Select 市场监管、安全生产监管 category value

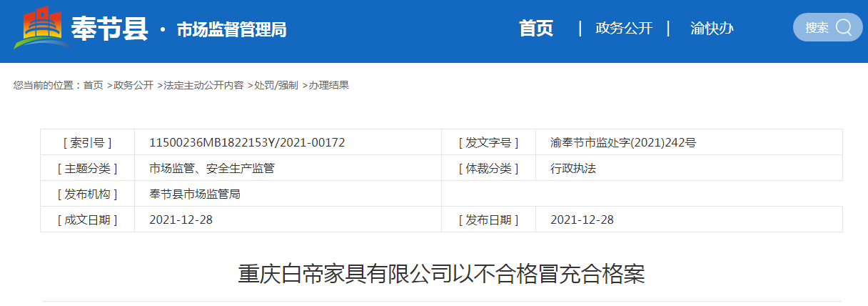pyautogui.click(x=212, y=168)
